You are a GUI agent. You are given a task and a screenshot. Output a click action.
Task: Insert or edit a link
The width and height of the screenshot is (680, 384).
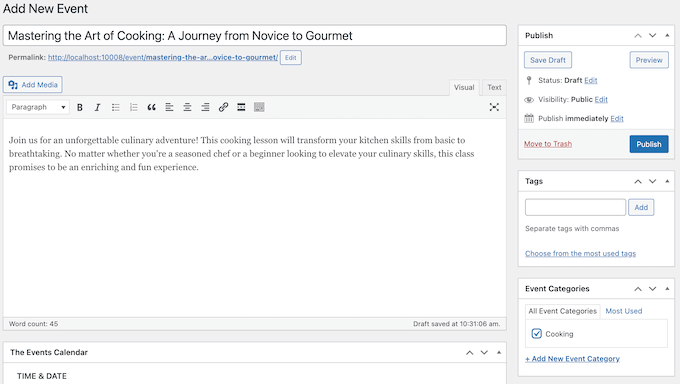pyautogui.click(x=223, y=107)
